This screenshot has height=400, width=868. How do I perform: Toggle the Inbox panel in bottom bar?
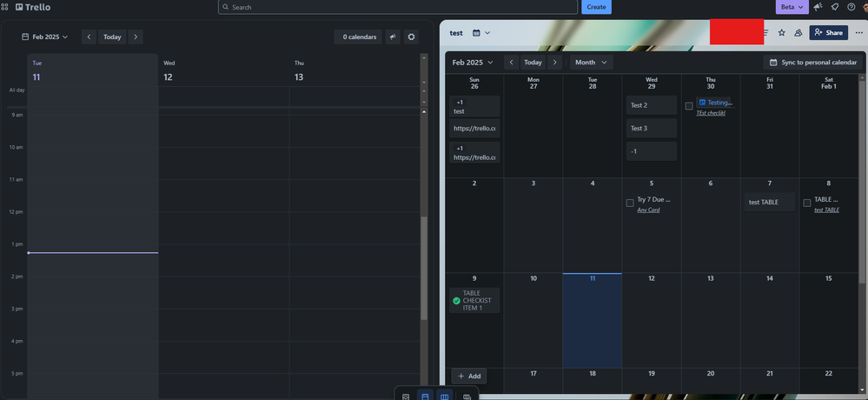coord(406,397)
